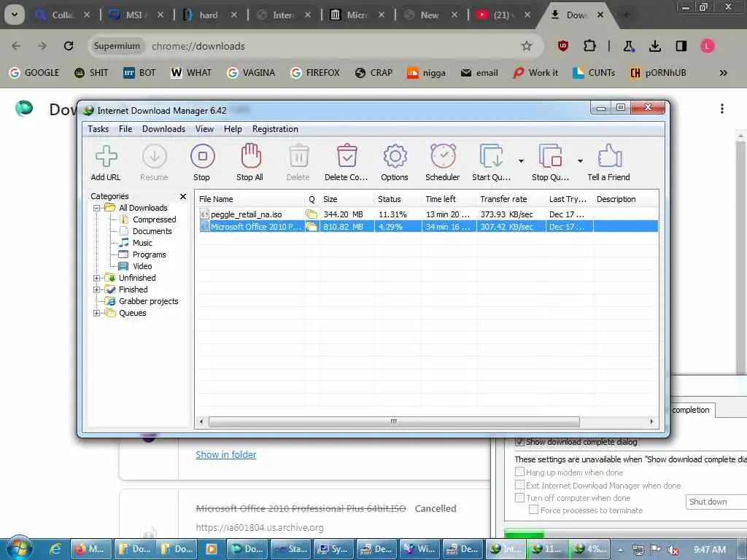Viewport: 747px width, 560px height.
Task: Collapse the All Downloads tree node
Action: [x=97, y=208]
